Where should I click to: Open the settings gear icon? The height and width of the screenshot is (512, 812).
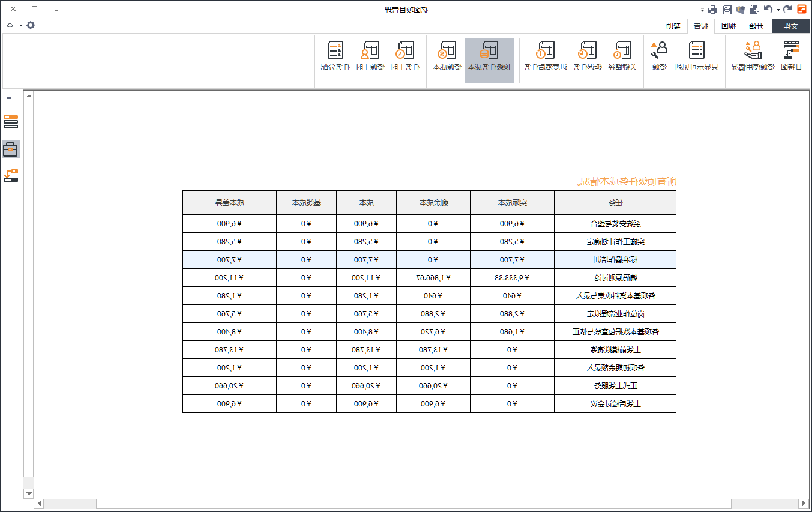coord(31,25)
